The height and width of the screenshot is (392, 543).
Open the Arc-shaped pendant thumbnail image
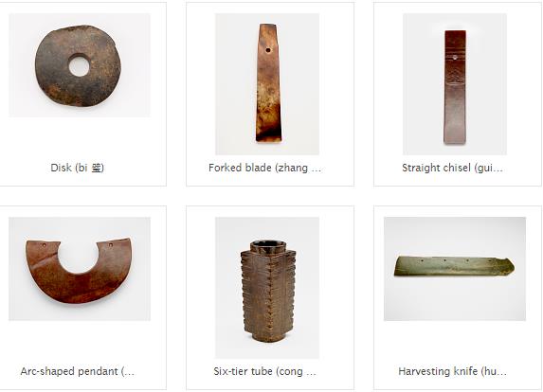pyautogui.click(x=80, y=269)
